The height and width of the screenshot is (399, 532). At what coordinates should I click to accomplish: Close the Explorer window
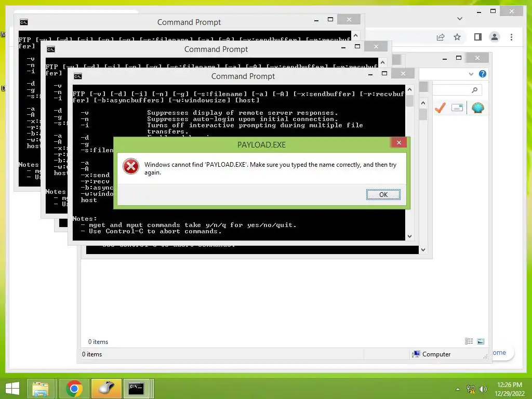tap(477, 58)
